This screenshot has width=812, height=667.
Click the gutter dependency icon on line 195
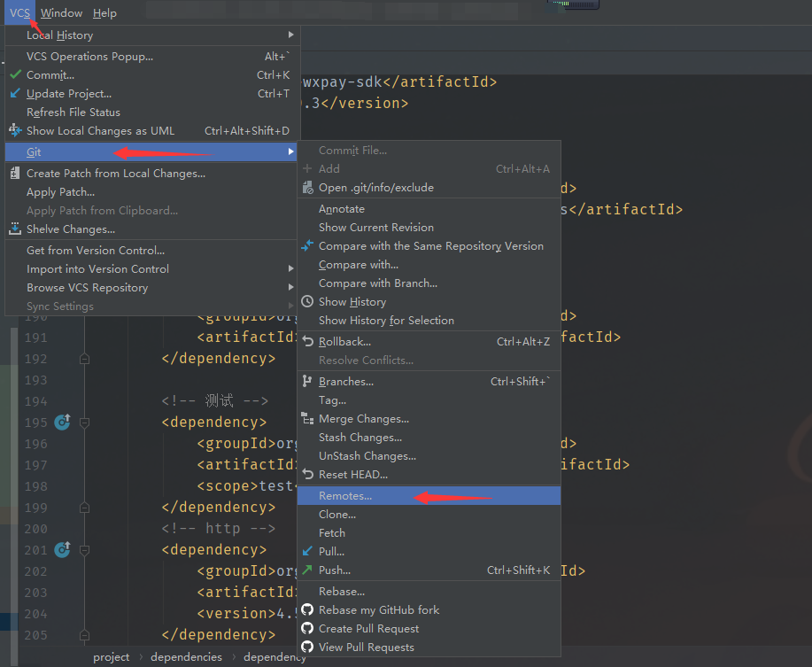(x=63, y=422)
